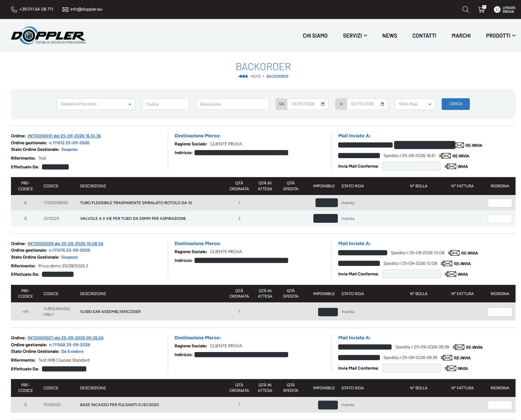Click Invia Mail Conferma field for order INT0000029
Screen dimensions: 521x420
point(412,274)
